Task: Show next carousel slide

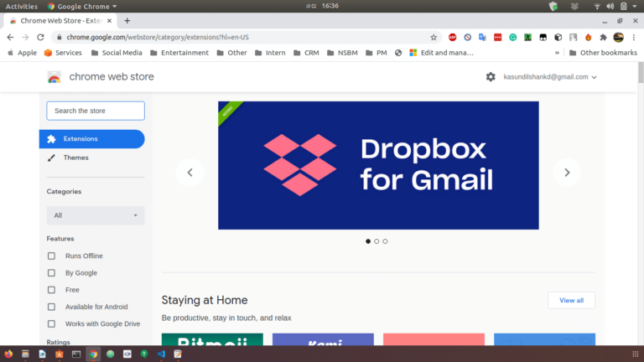Action: tap(567, 173)
